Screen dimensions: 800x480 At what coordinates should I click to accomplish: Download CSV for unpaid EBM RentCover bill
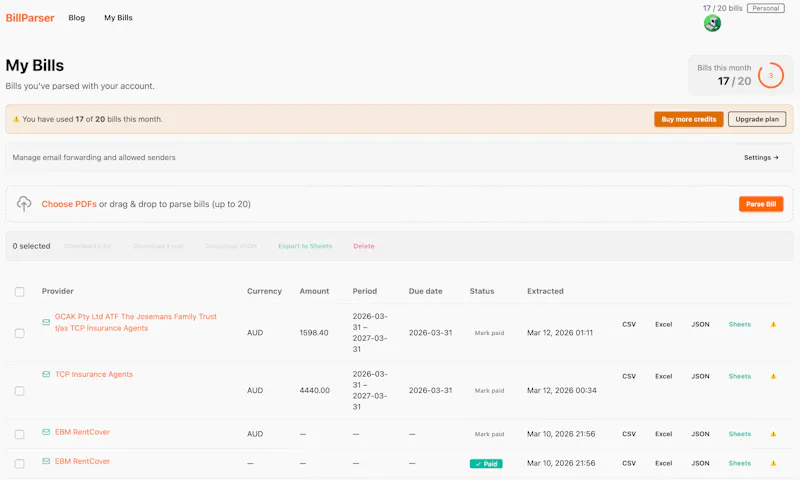[x=629, y=434]
